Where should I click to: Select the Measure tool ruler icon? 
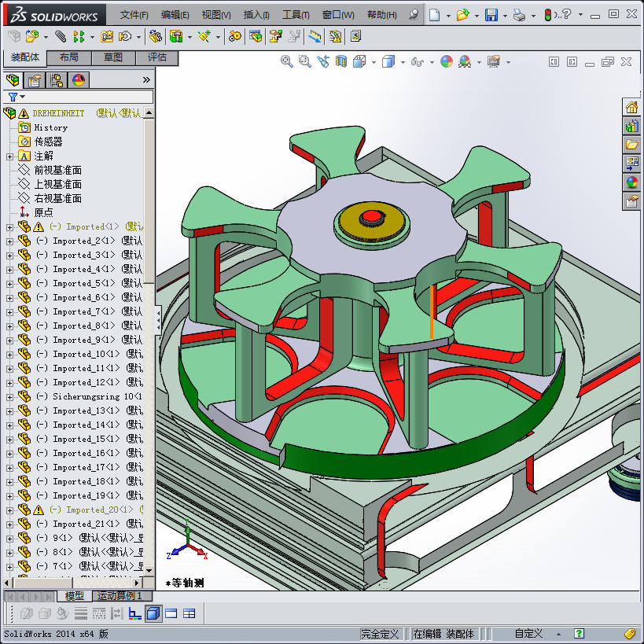coord(315,35)
